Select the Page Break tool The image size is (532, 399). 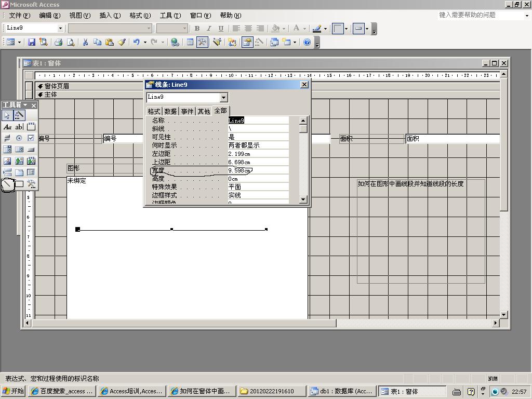click(x=7, y=172)
